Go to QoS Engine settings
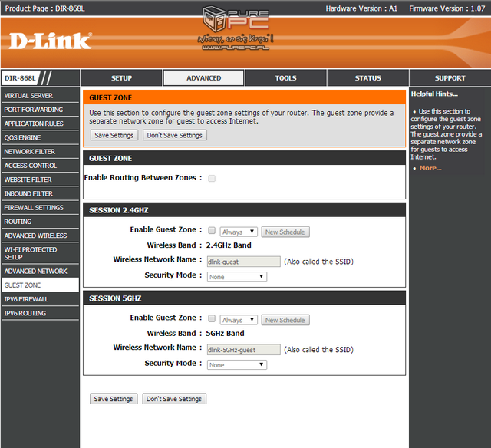Image resolution: width=491 pixels, height=448 pixels. [40, 137]
